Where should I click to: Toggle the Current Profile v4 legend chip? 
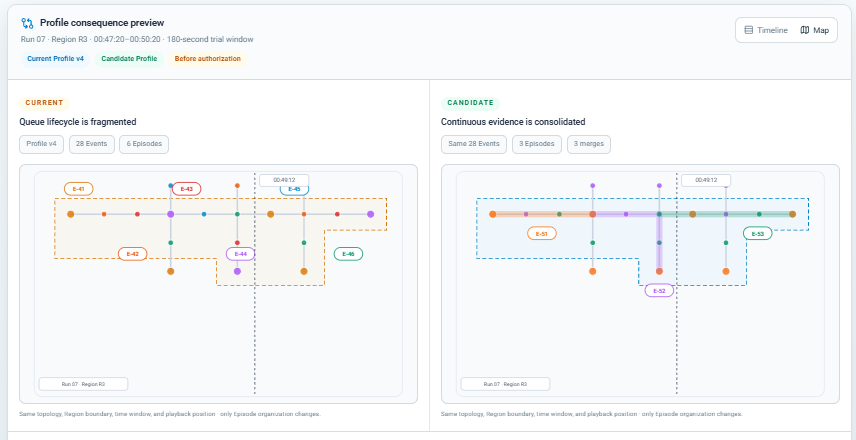tap(55, 58)
